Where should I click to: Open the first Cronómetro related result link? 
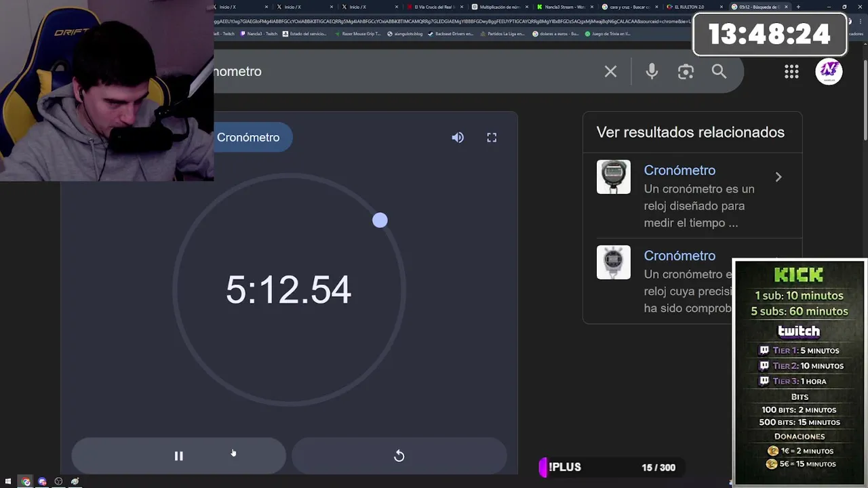pos(679,170)
